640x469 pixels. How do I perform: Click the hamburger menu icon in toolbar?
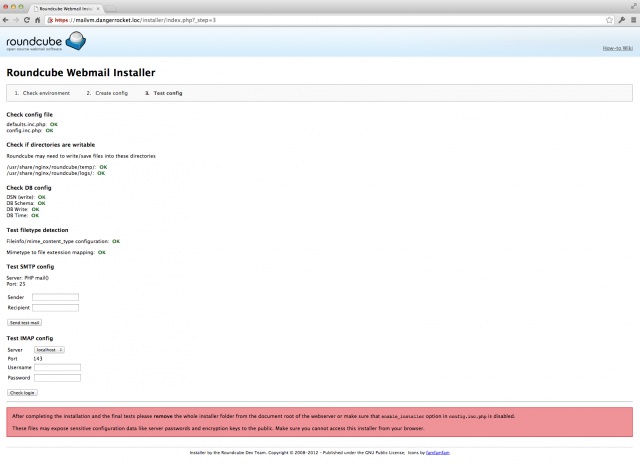tap(633, 20)
